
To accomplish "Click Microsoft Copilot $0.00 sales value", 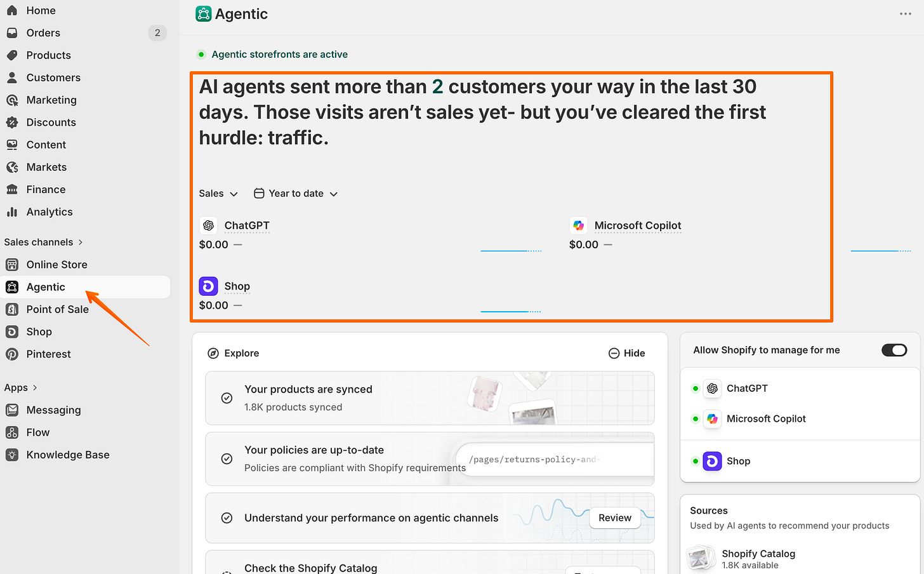I will 584,244.
